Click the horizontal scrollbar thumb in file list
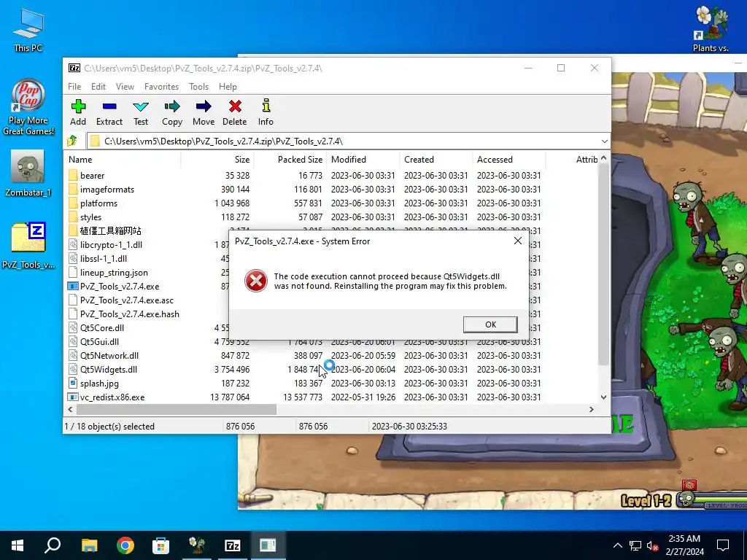This screenshot has width=747, height=560. (x=177, y=410)
